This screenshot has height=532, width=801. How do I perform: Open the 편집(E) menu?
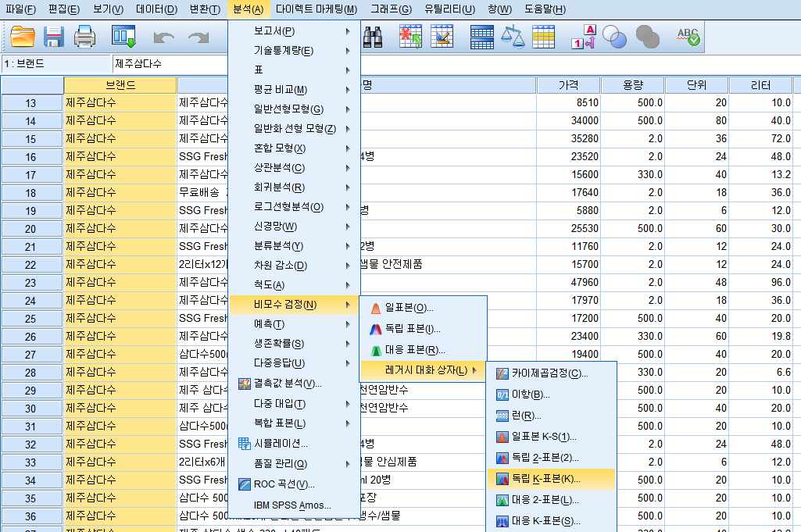64,9
